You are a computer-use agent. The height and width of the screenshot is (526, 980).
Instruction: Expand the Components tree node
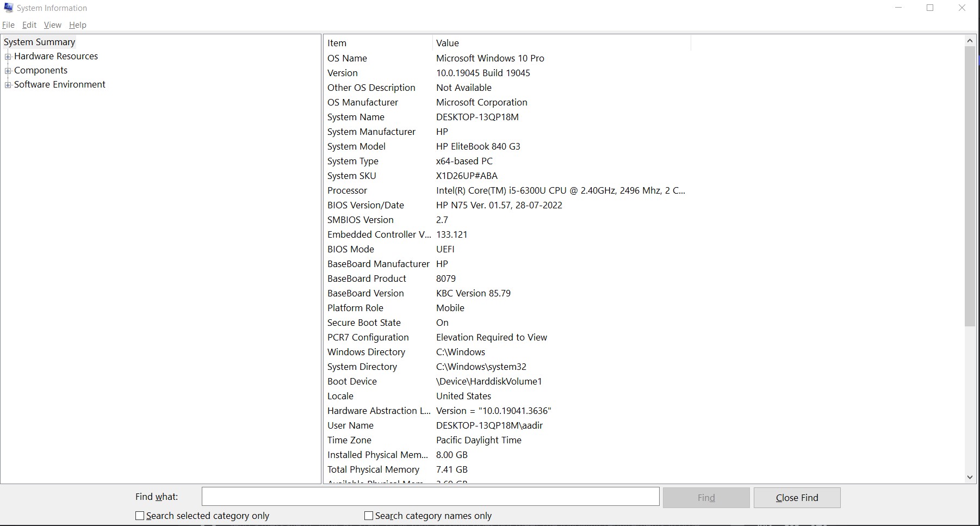click(8, 71)
